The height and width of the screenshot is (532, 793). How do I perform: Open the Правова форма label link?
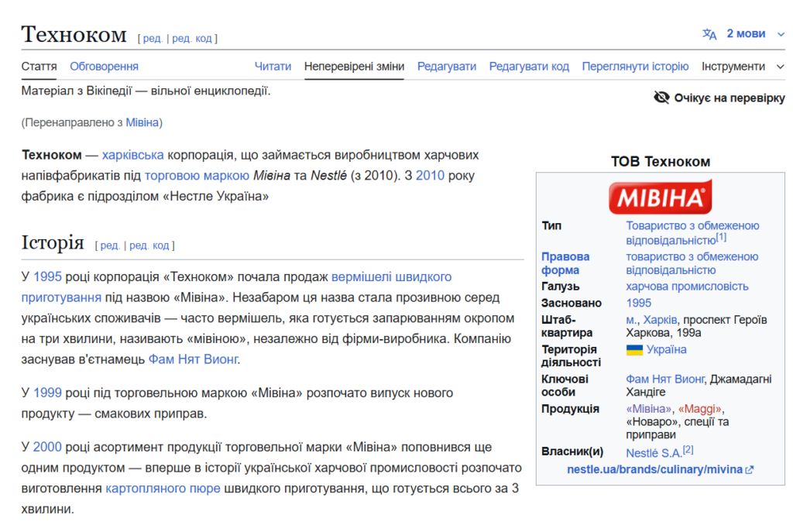[x=565, y=263]
